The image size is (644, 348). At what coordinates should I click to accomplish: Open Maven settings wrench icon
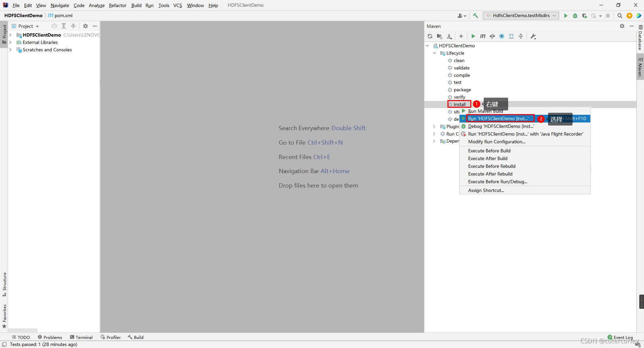tap(533, 36)
